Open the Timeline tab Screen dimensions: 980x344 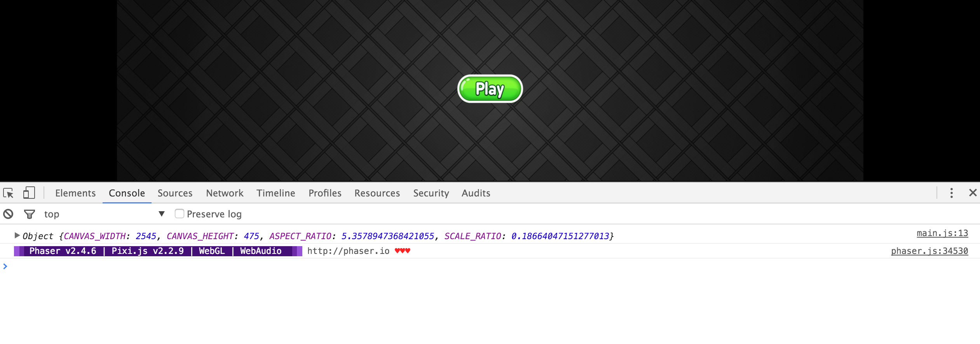[x=276, y=193]
